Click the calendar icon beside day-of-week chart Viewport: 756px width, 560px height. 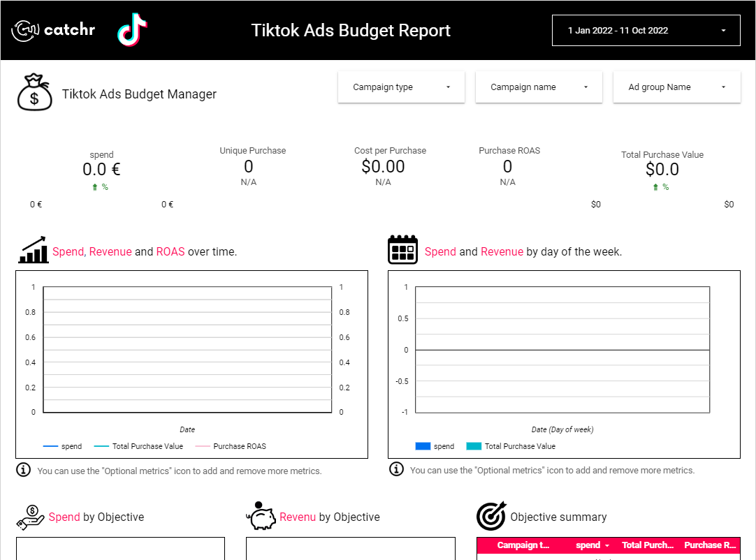[x=402, y=249]
